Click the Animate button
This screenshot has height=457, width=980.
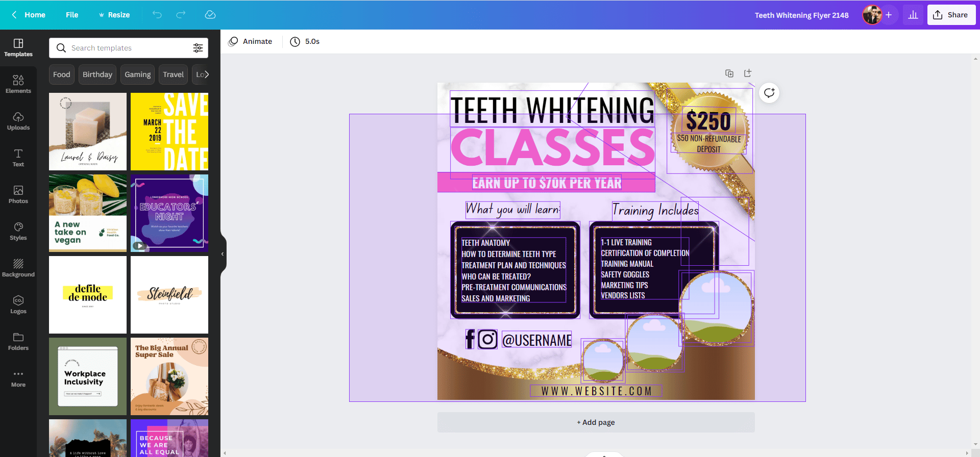251,41
